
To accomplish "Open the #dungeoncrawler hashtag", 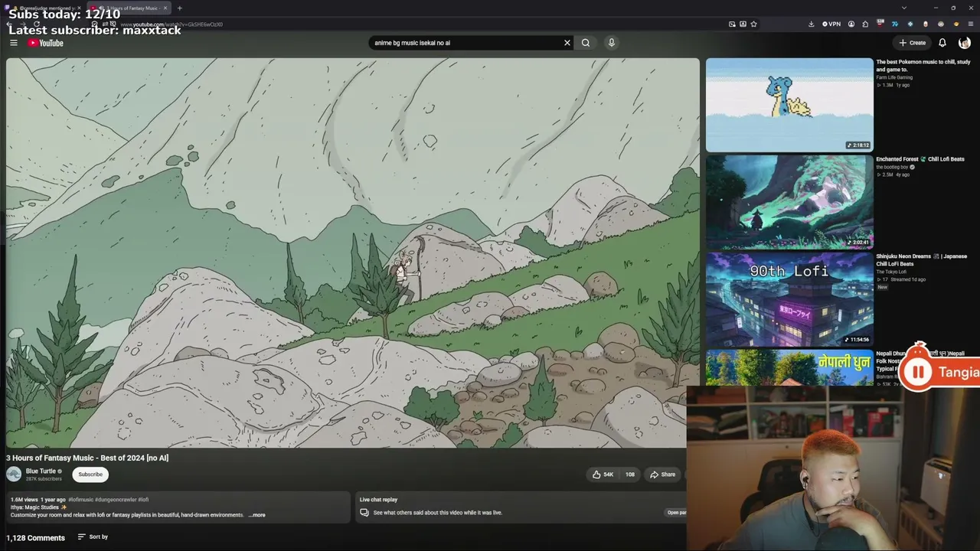I will [115, 500].
